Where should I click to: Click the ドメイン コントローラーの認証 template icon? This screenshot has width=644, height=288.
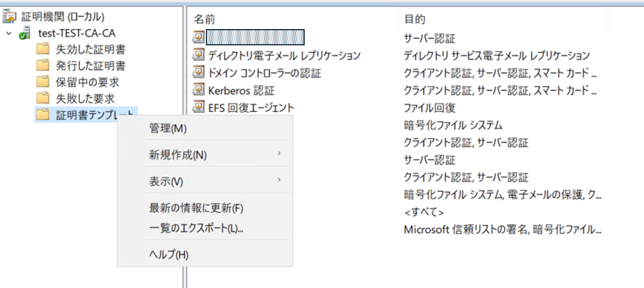coord(199,73)
